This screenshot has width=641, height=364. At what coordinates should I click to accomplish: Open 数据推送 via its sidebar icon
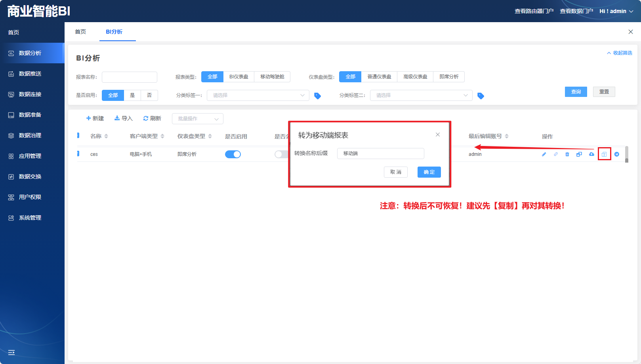tap(11, 74)
